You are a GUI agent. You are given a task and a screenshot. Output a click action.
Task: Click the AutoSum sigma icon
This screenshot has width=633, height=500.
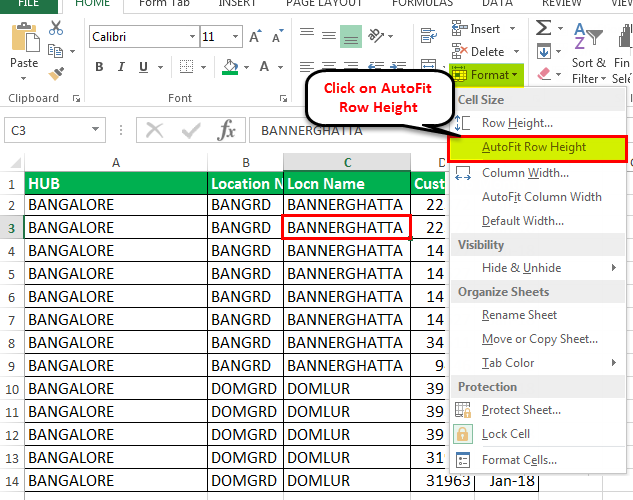click(x=543, y=28)
